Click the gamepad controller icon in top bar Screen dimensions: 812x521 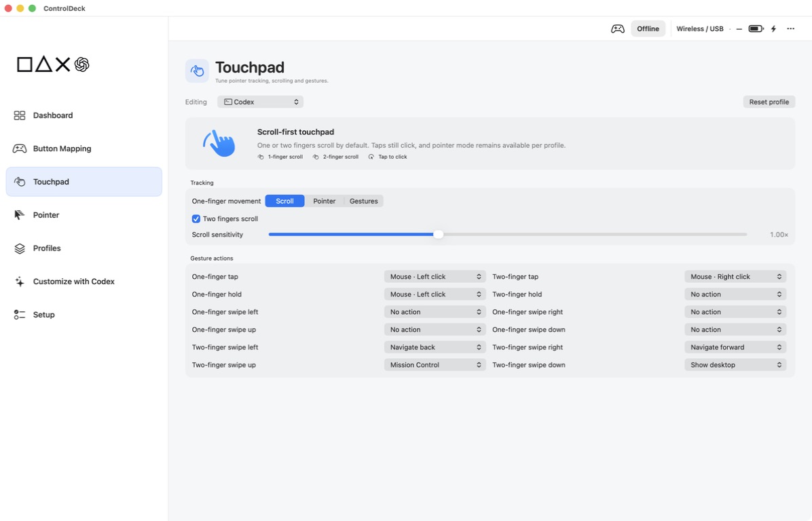coord(617,29)
